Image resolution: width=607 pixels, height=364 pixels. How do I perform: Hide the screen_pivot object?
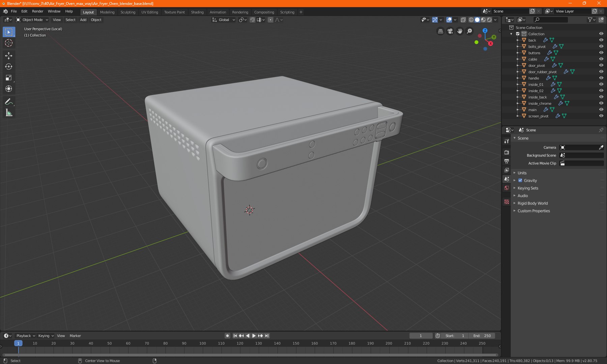[601, 116]
